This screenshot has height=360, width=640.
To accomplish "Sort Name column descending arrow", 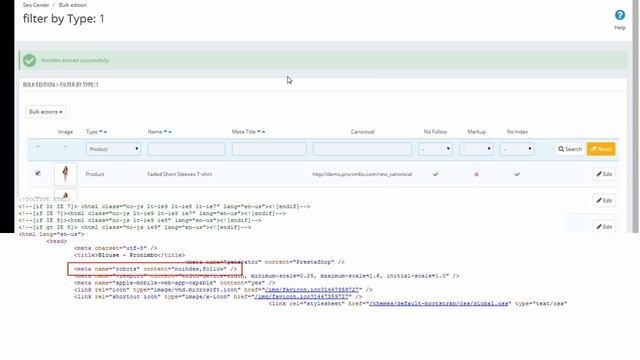I will click(x=165, y=132).
